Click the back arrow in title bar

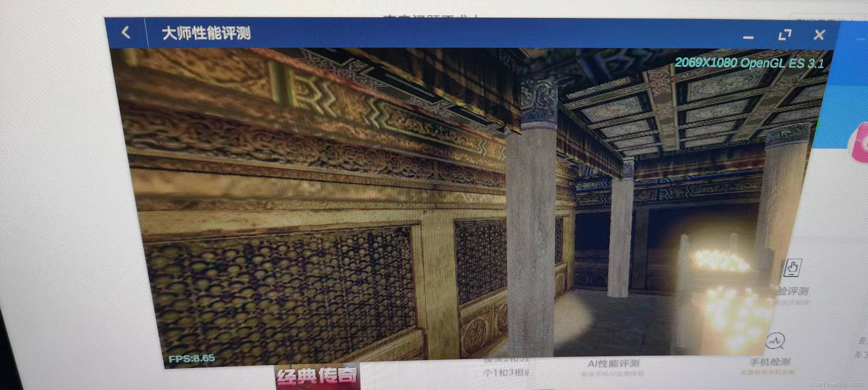click(x=126, y=33)
